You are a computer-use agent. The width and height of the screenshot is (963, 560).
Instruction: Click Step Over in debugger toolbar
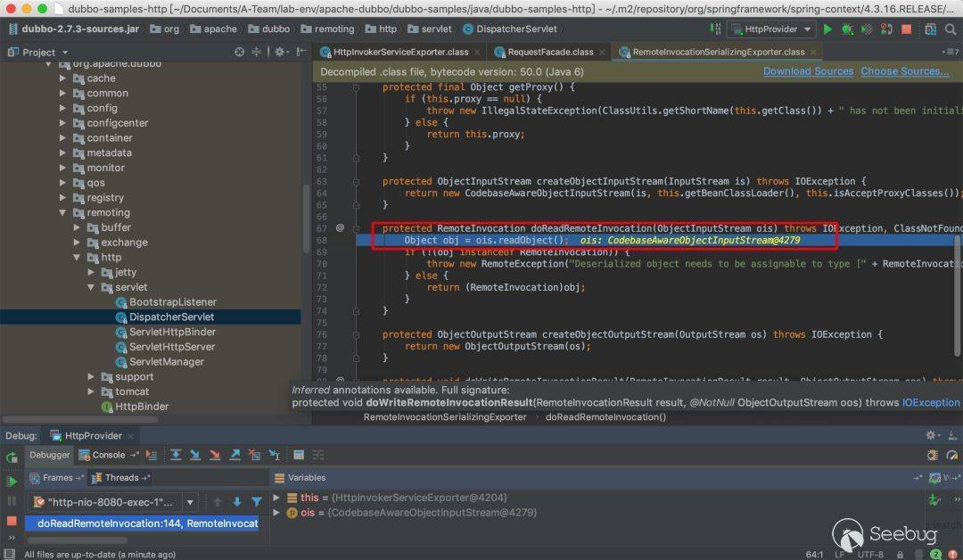coord(176,455)
